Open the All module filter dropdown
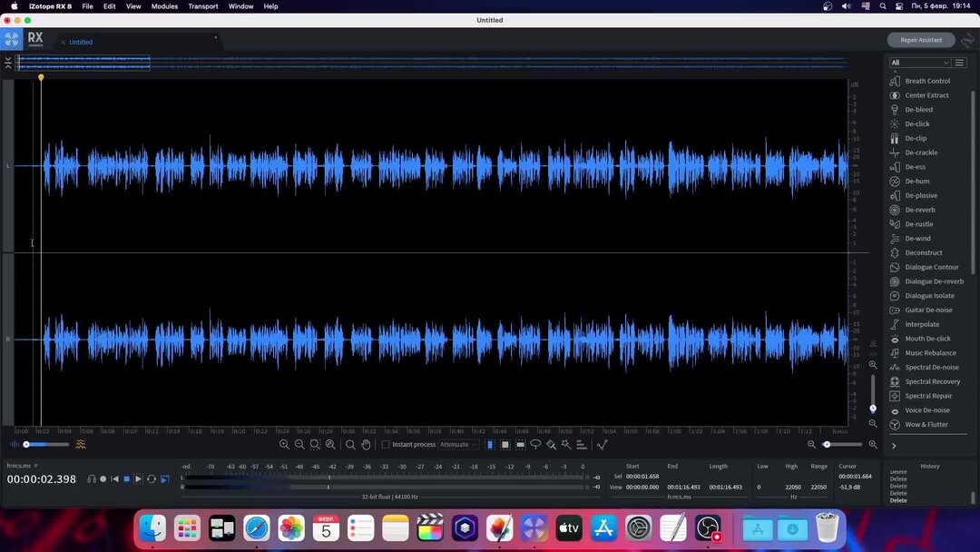980x552 pixels. (919, 63)
